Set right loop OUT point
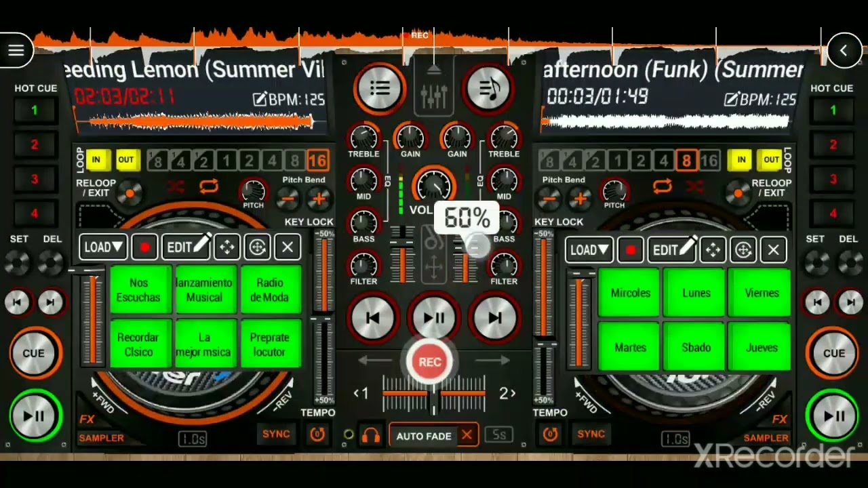Viewport: 868px width, 488px height. click(x=771, y=160)
